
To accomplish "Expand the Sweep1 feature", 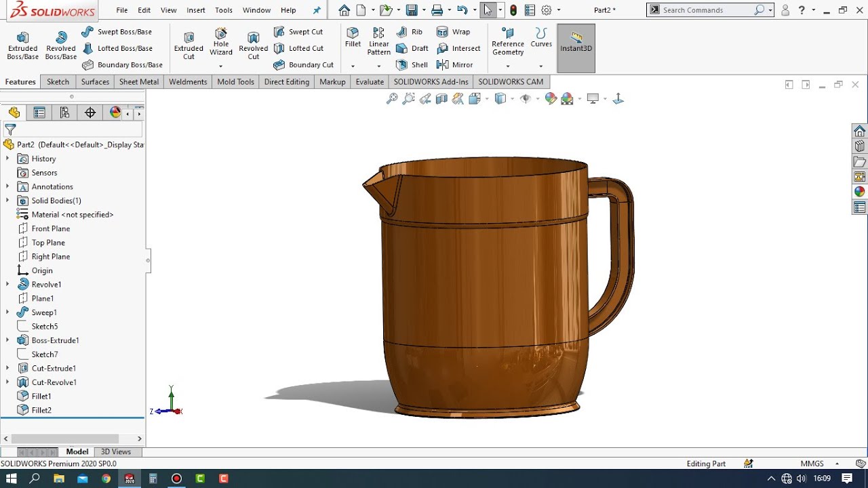I will [x=7, y=312].
